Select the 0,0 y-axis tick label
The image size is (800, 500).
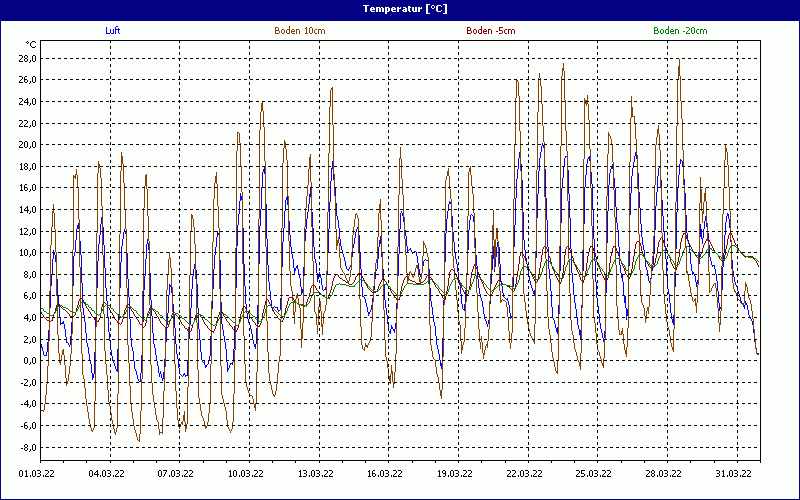(28, 361)
